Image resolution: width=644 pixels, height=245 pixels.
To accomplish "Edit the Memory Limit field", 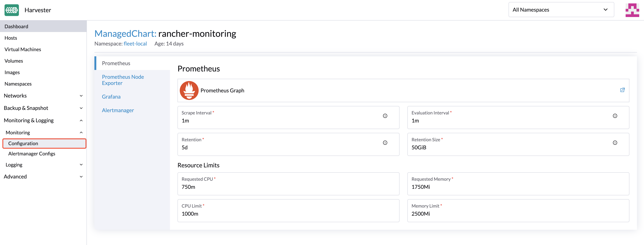I will click(518, 211).
